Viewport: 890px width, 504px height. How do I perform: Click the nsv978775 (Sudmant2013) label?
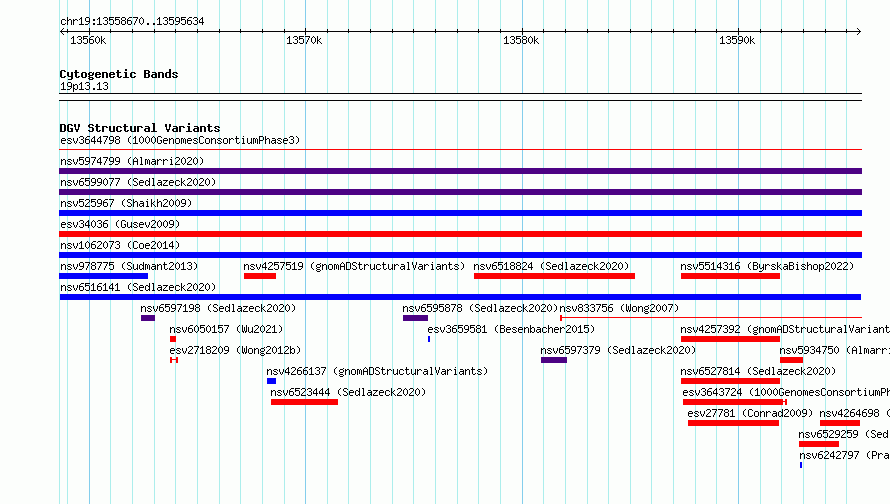(129, 266)
